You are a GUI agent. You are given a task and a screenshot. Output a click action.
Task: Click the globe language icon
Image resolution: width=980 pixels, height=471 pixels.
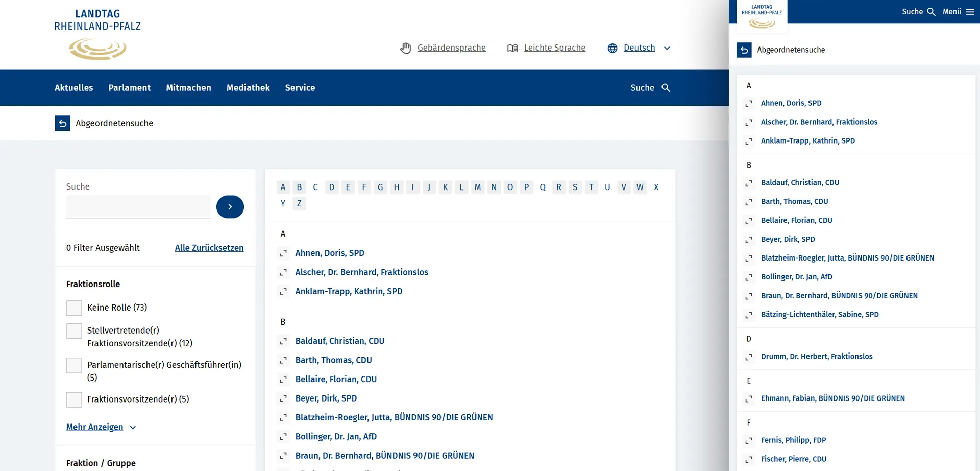coord(612,48)
